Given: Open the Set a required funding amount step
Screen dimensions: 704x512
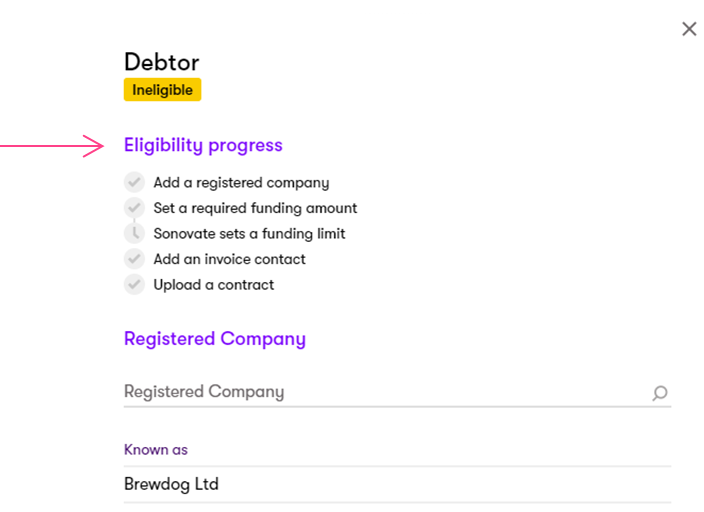Looking at the screenshot, I should (255, 208).
